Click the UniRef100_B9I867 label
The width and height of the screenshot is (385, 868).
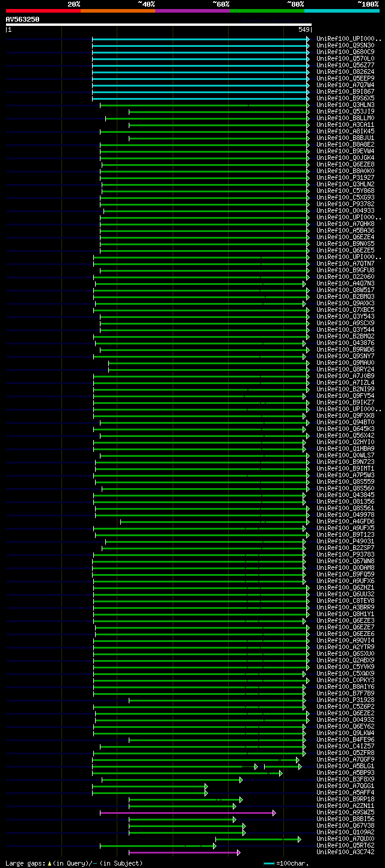click(x=345, y=91)
